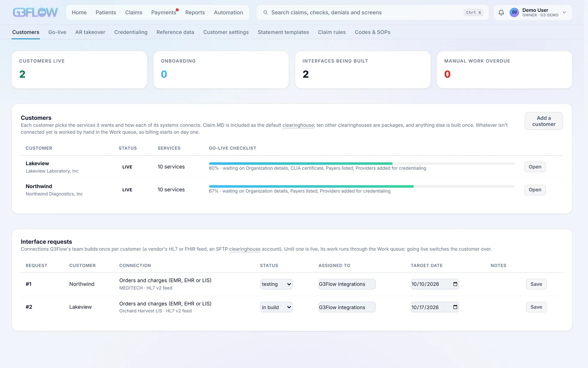This screenshot has height=368, width=588.
Task: Open calendar picker for 10/10/2026 date
Action: click(455, 284)
